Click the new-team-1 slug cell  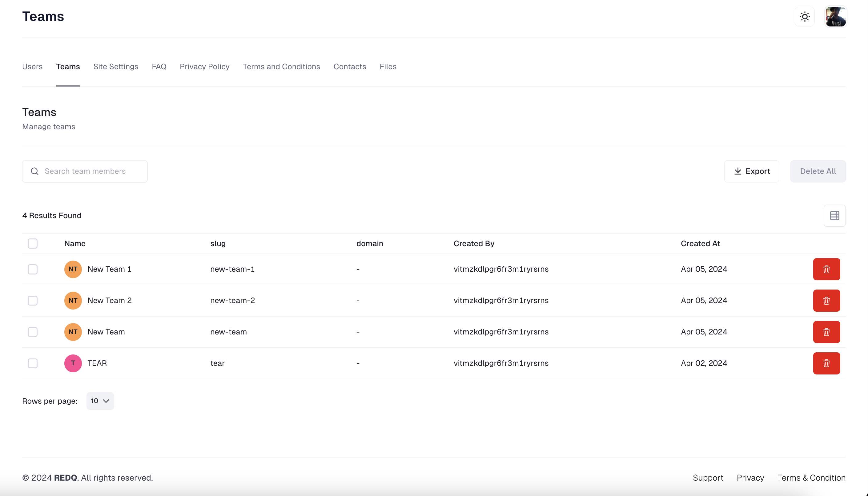click(x=232, y=269)
